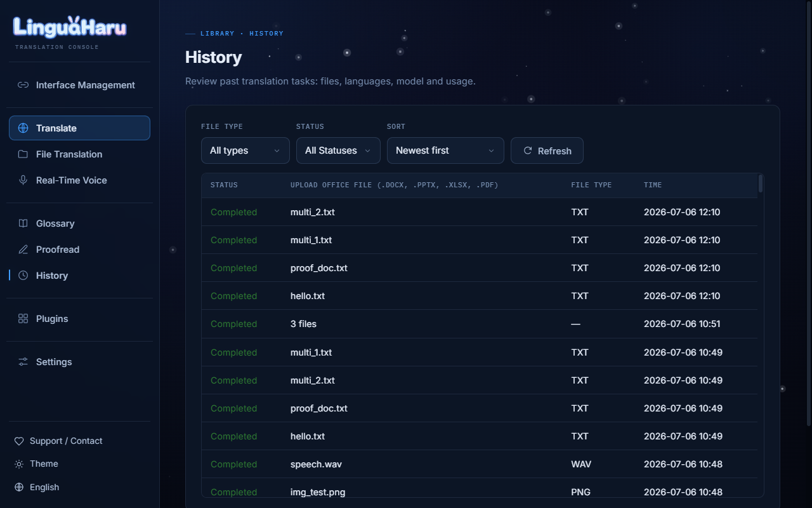The width and height of the screenshot is (812, 508).
Task: Click the chevron in 'Newest first' dropdown
Action: tap(491, 151)
